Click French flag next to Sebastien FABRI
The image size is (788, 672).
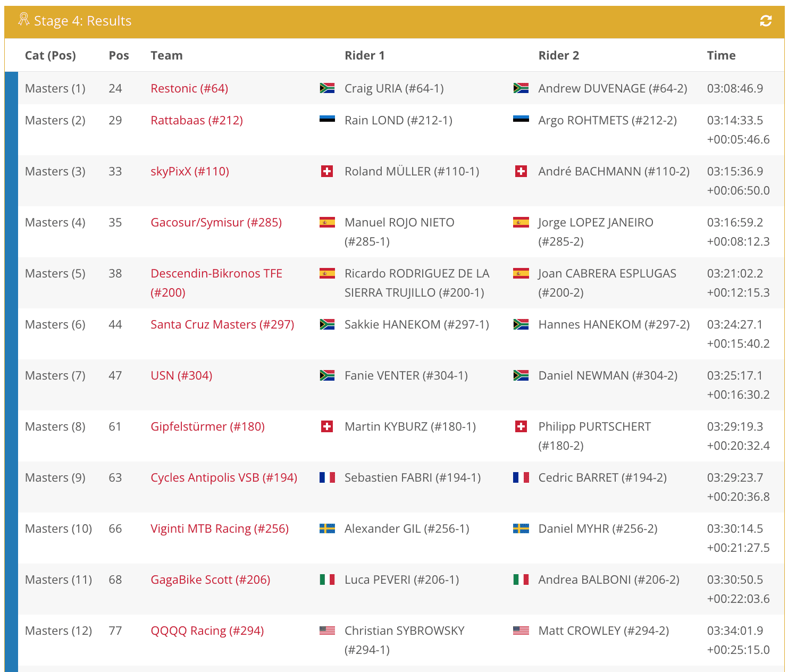(x=327, y=477)
